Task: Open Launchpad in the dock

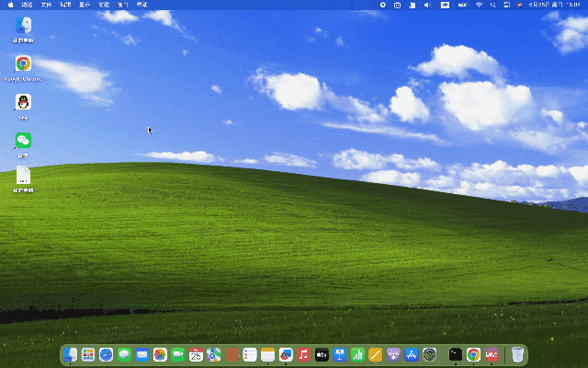Action: 88,354
